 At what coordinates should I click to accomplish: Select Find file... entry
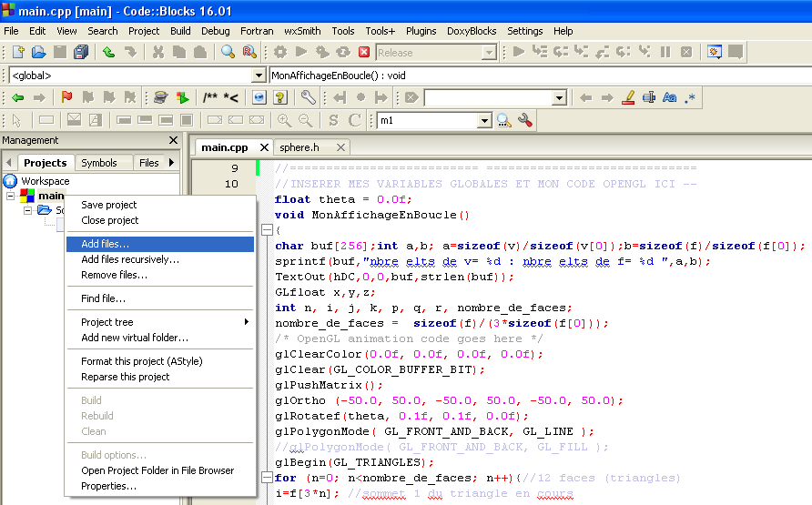160,298
